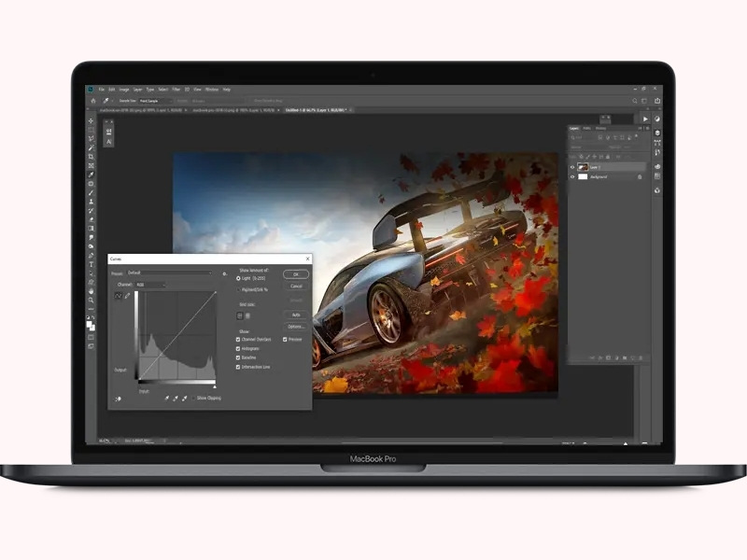Select the curve point edit tool in Curves

(119, 296)
